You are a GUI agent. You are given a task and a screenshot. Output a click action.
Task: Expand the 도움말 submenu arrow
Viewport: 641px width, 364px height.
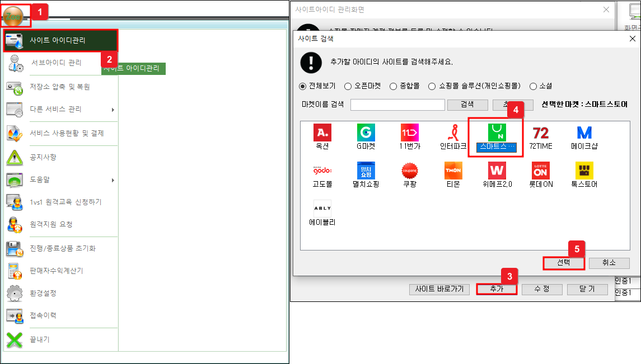[113, 181]
